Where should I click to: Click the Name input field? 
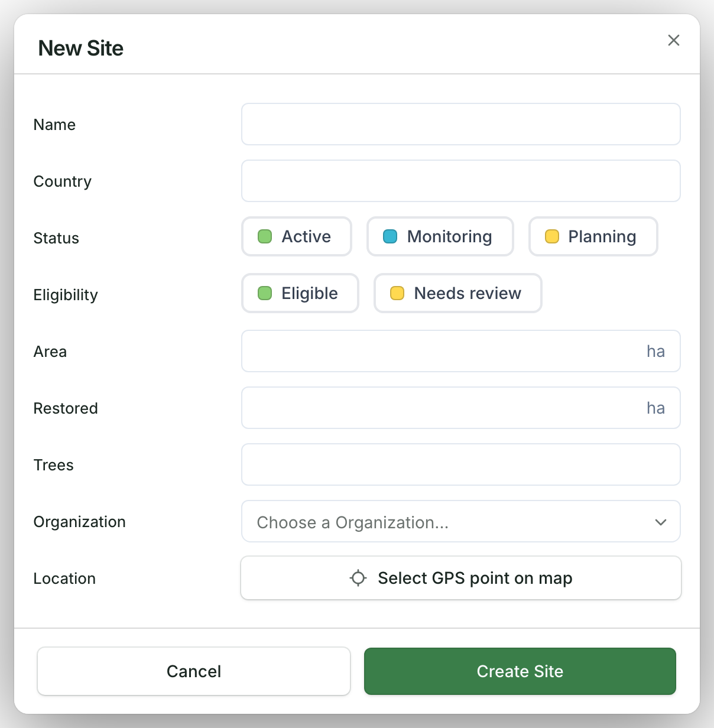click(x=461, y=124)
